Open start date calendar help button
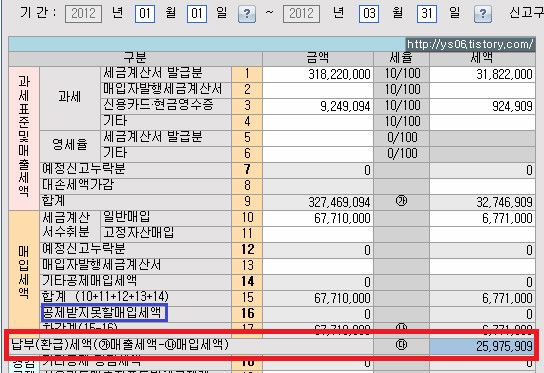Viewport: 544px width, 373px height. [247, 14]
